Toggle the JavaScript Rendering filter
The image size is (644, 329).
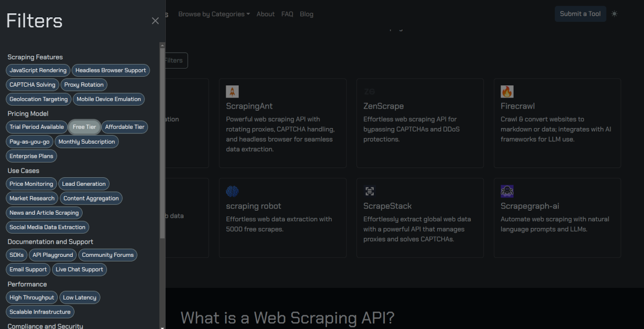click(x=38, y=71)
